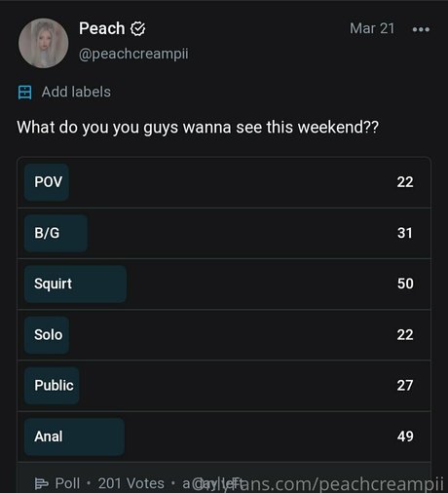Image resolution: width=448 pixels, height=493 pixels.
Task: Pick the Solo poll option
Action: (x=224, y=335)
